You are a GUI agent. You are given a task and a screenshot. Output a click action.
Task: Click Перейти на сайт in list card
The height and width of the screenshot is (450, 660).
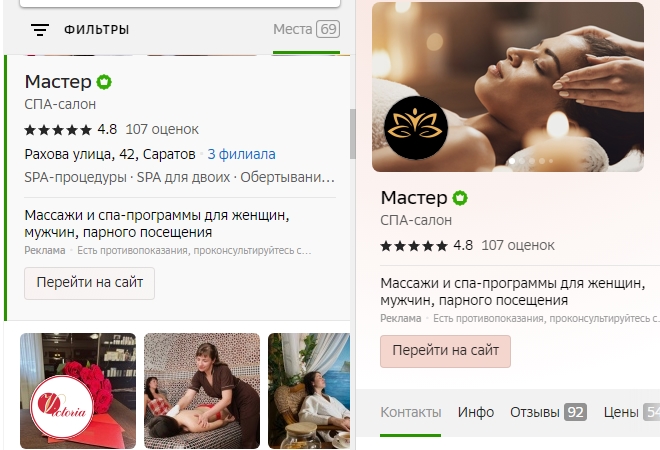90,283
